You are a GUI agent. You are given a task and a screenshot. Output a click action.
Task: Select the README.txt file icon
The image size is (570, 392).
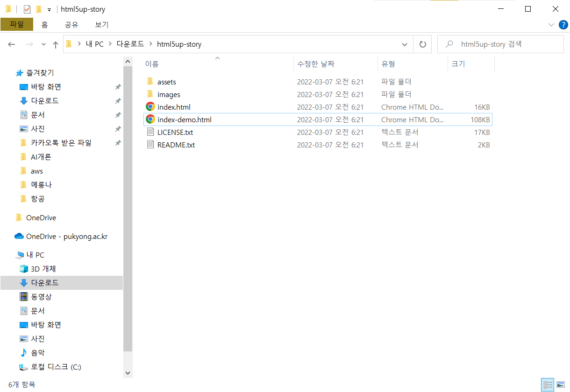150,145
